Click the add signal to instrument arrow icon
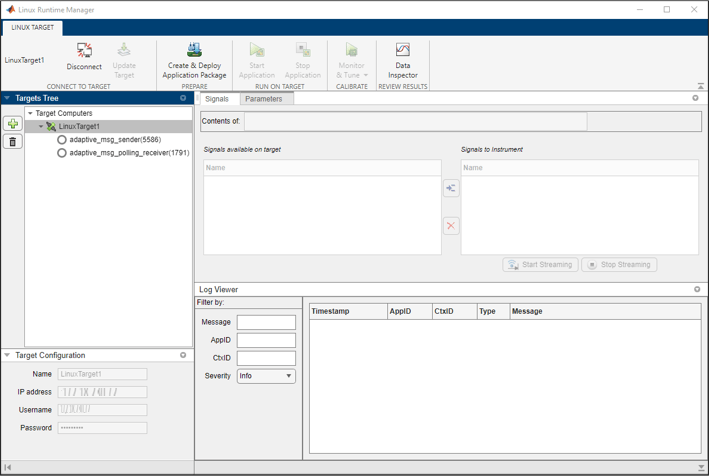 click(x=451, y=188)
